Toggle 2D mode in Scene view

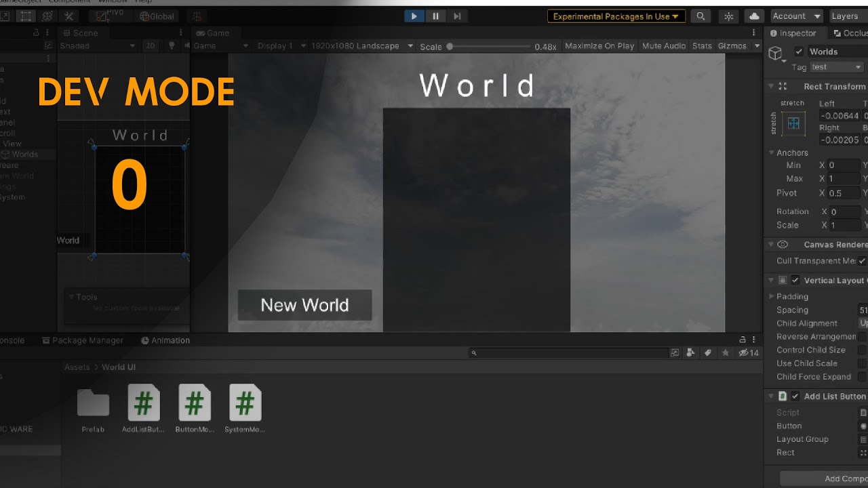coord(150,46)
